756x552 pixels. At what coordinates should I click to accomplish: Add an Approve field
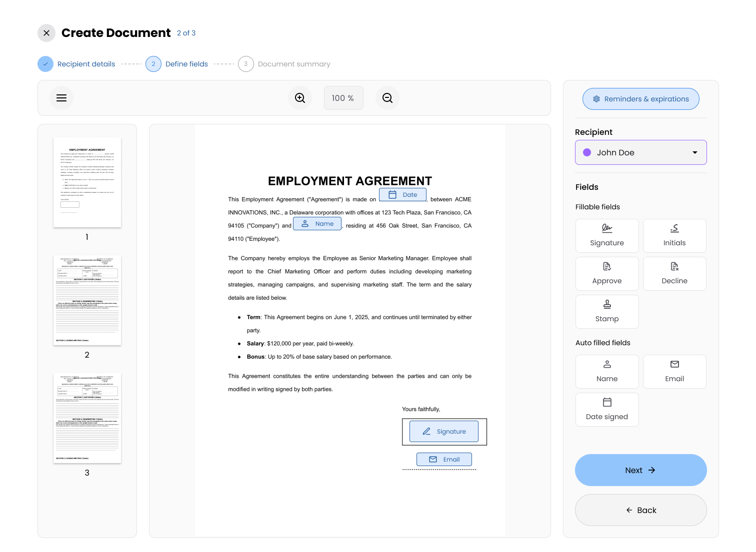tap(607, 273)
